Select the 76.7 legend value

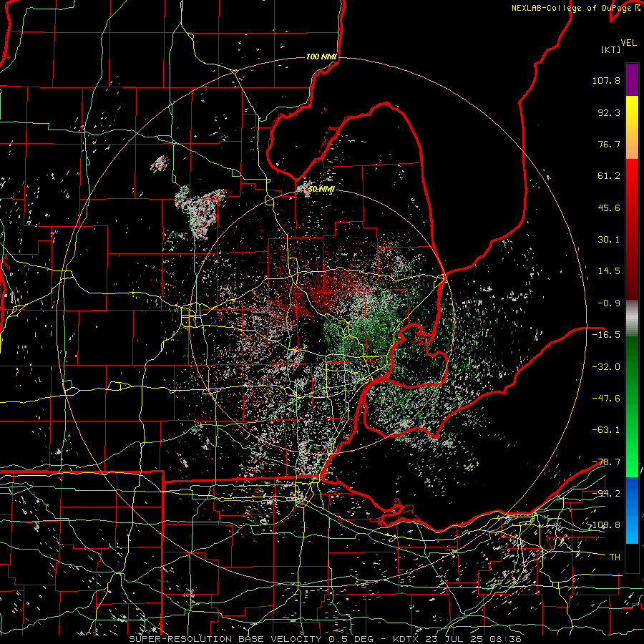coord(609,144)
